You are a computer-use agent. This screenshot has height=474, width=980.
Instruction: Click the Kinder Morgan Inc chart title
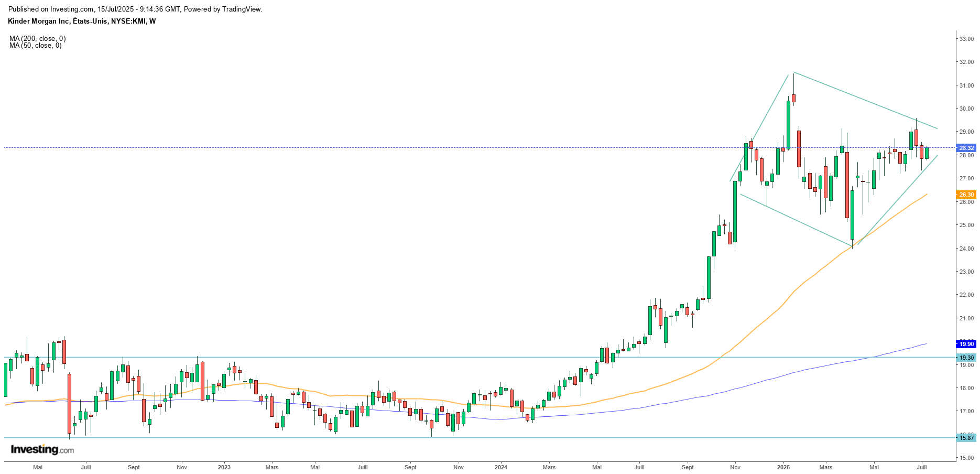(x=82, y=21)
